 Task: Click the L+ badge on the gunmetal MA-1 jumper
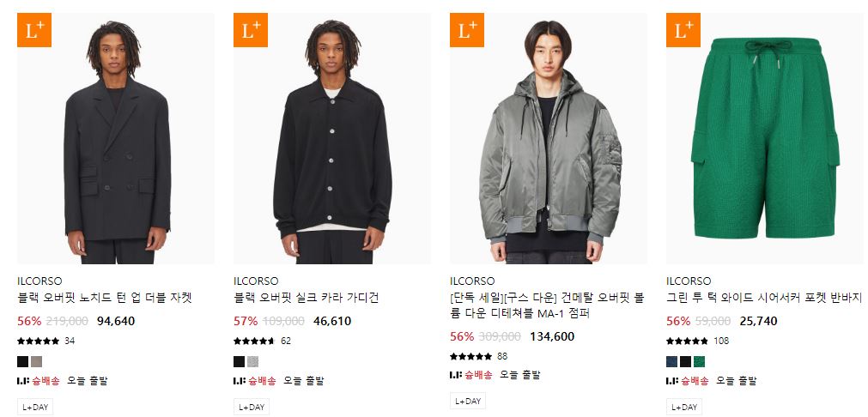click(x=467, y=30)
